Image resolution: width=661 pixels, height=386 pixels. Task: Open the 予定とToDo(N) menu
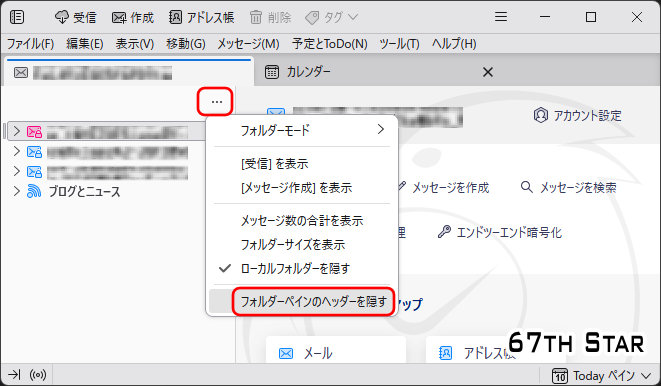[x=330, y=43]
